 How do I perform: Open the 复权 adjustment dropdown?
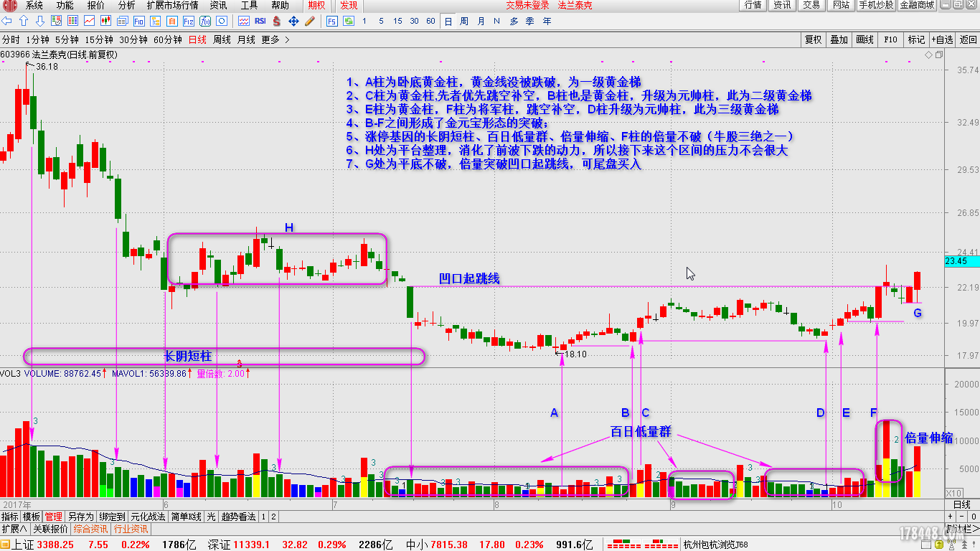click(813, 40)
